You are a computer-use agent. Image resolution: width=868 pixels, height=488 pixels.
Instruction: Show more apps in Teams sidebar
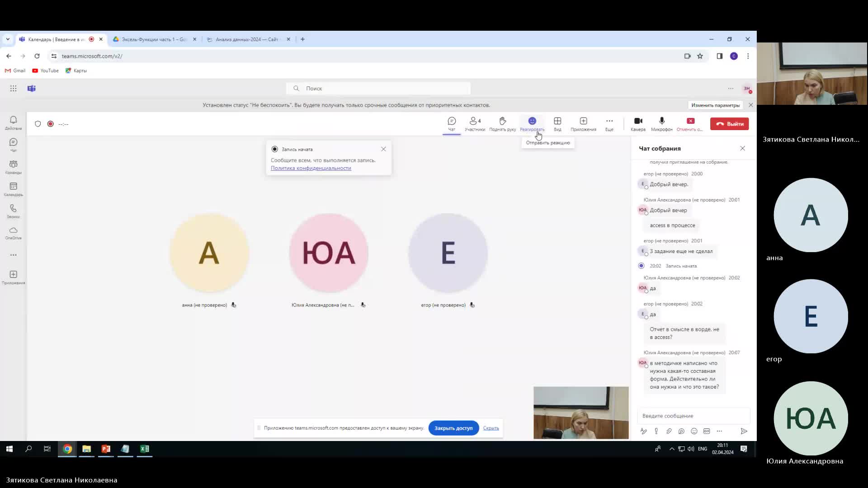13,255
